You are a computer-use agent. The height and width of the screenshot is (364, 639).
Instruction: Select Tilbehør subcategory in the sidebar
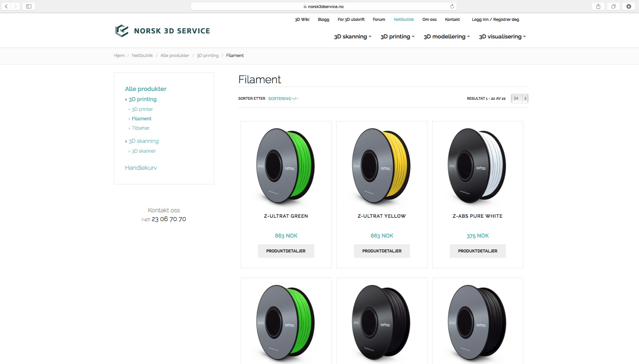[x=140, y=128]
